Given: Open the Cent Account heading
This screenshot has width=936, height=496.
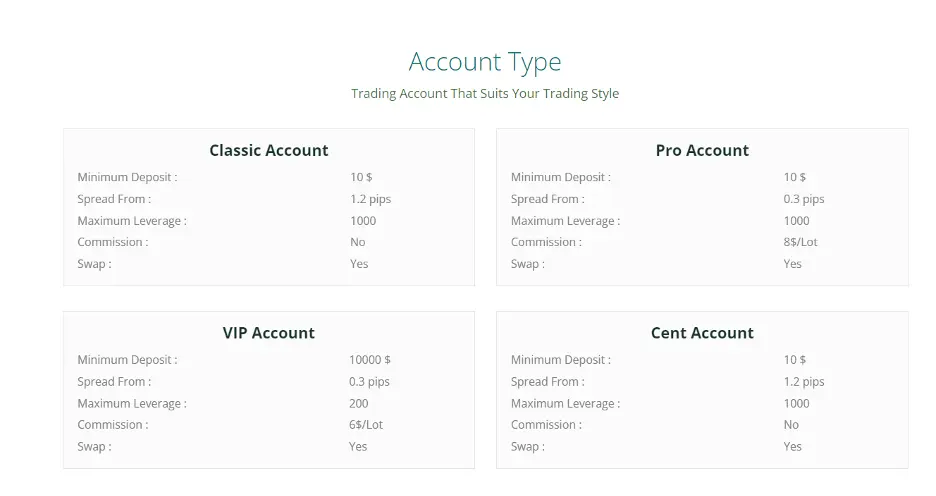Looking at the screenshot, I should tap(702, 333).
